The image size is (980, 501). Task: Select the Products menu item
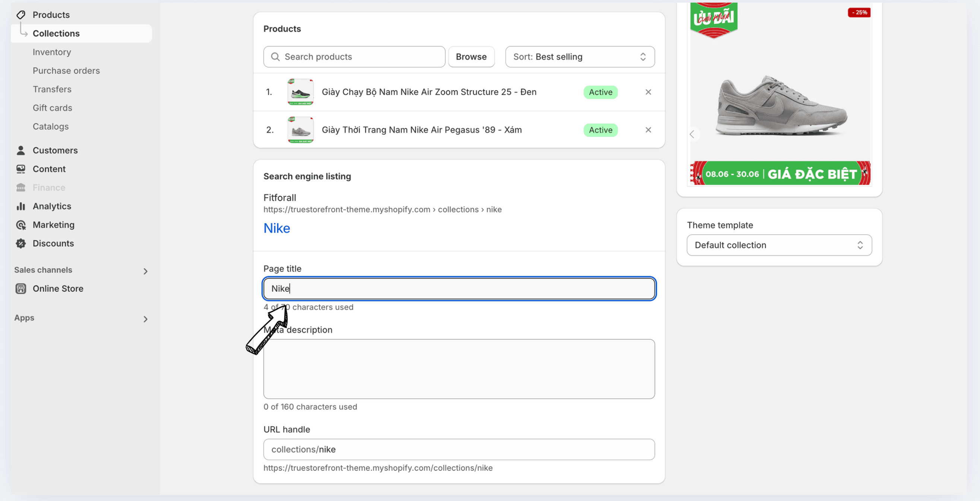pyautogui.click(x=51, y=14)
